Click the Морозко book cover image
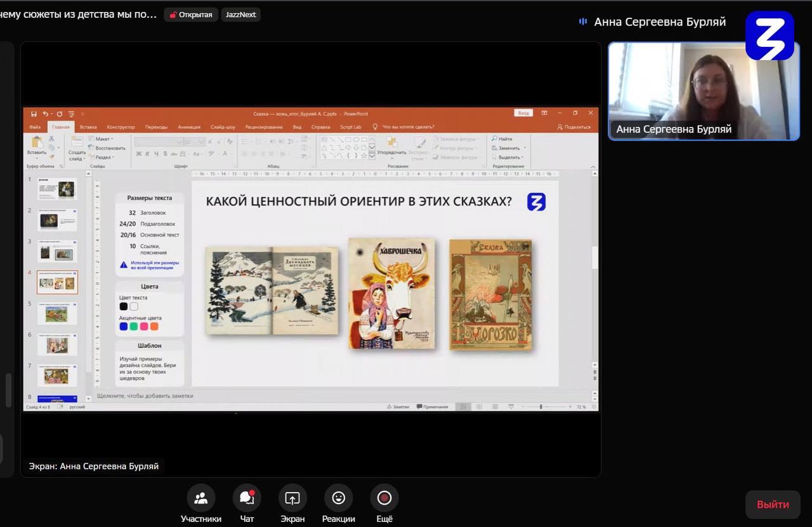 [x=490, y=294]
